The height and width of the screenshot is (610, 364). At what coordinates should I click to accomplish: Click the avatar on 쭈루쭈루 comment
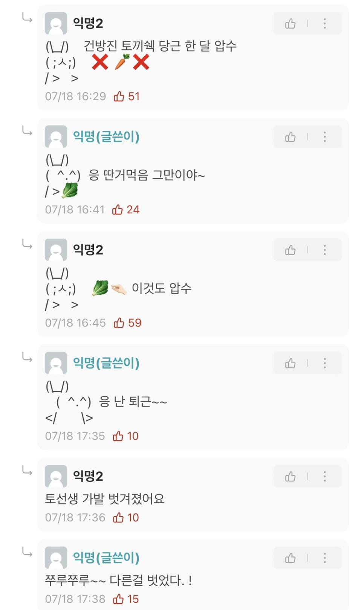[x=56, y=558]
